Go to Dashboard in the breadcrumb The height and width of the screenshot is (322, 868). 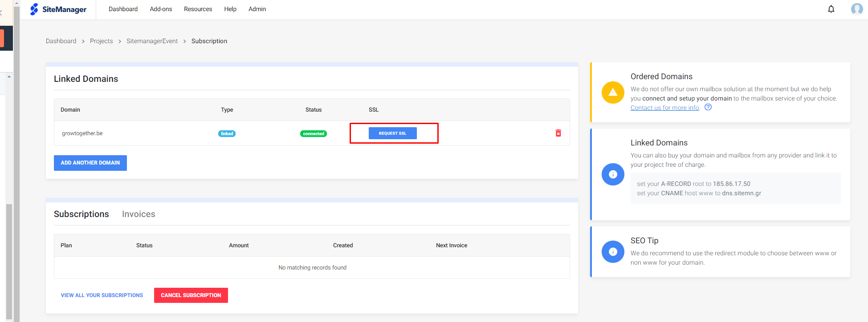61,41
